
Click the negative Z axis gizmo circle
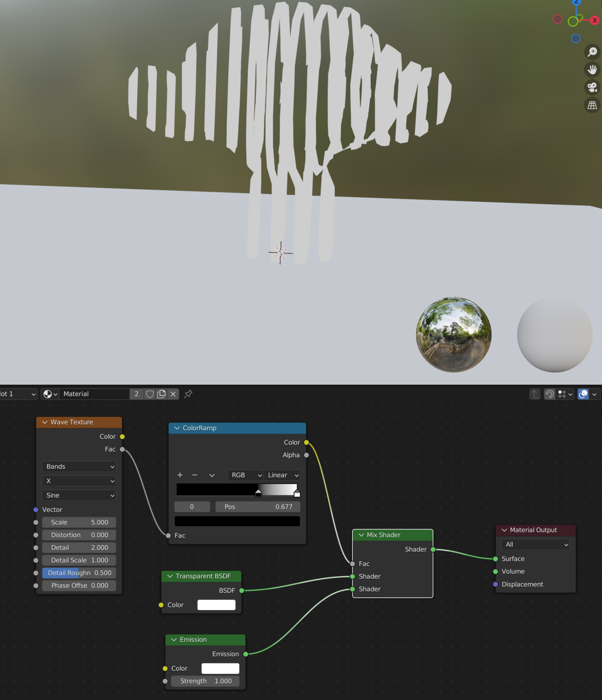576,39
